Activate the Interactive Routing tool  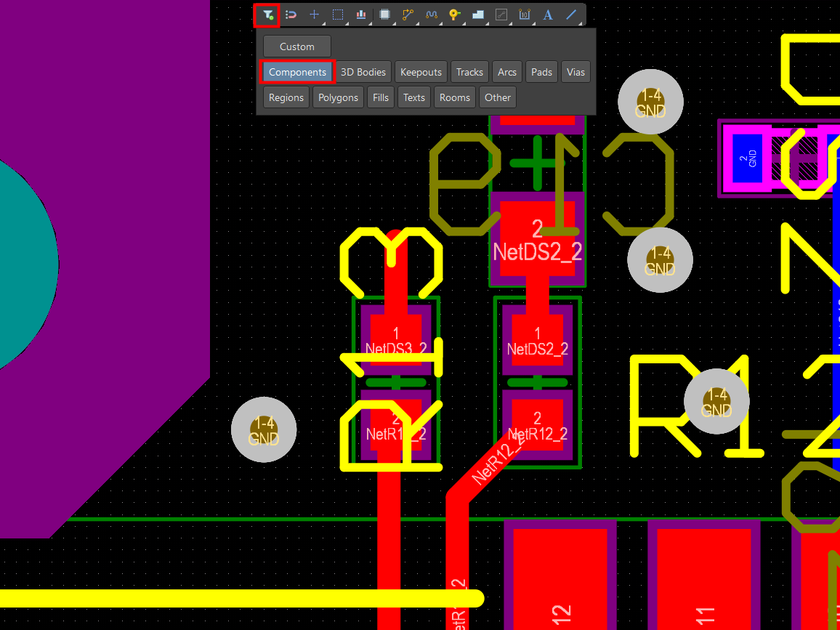click(x=408, y=15)
